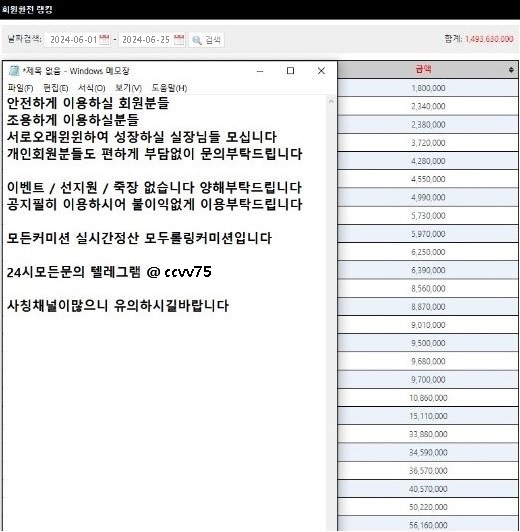520x532 pixels.
Task: Open the 서식(O) menu in Notepad
Action: point(92,88)
